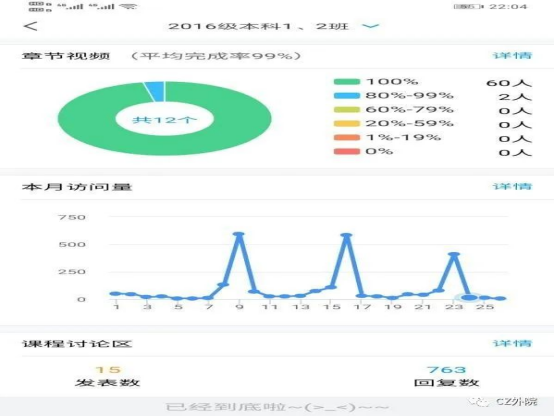Select the orange 1%-19% legend swatch
Viewport: 554px width, 416px height.
pos(347,137)
